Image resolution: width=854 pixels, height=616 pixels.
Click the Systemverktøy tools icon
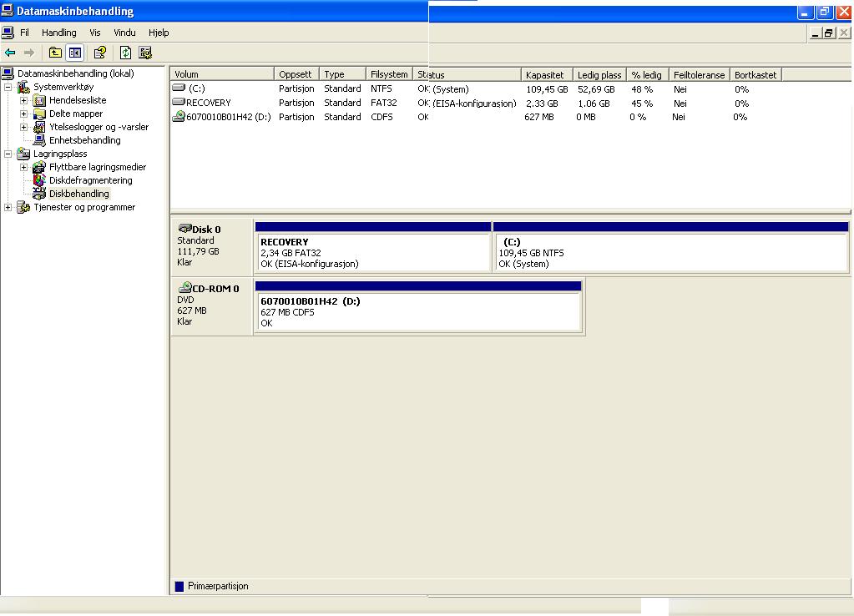coord(23,87)
